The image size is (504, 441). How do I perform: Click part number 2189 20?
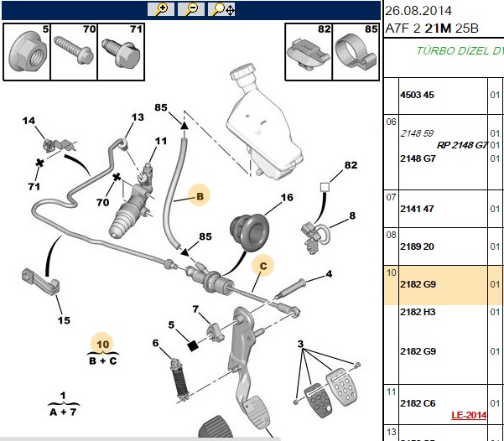[x=417, y=246]
